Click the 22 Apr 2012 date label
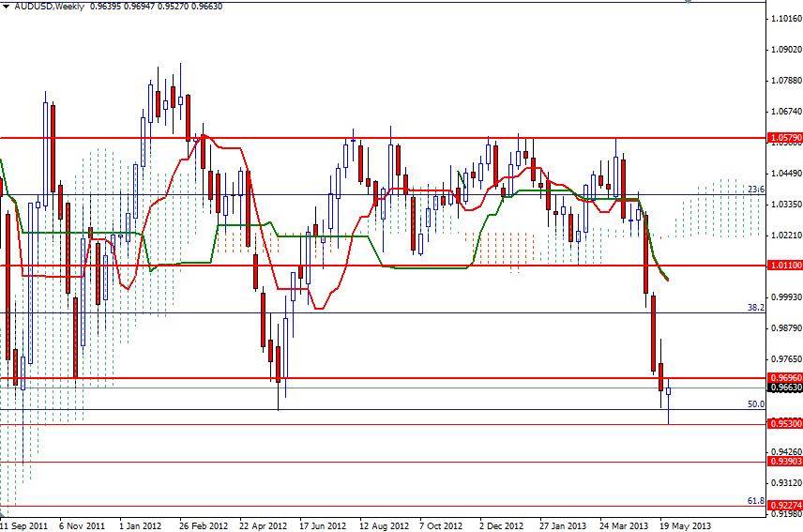The width and height of the screenshot is (803, 532). (264, 525)
